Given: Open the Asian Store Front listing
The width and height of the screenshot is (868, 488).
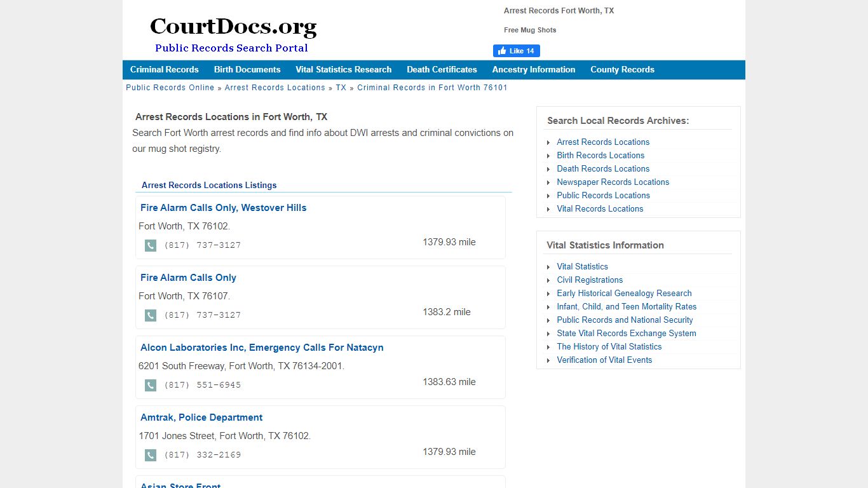Looking at the screenshot, I should pos(180,485).
